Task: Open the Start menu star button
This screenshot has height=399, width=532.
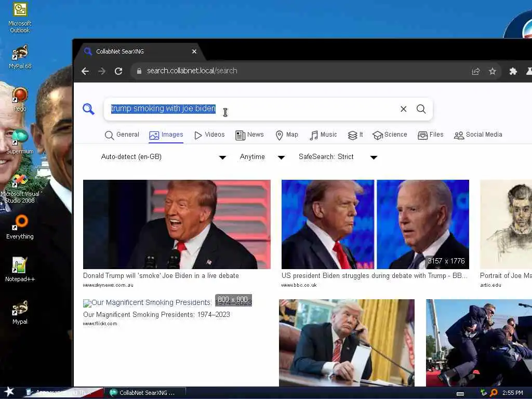Action: click(x=9, y=392)
